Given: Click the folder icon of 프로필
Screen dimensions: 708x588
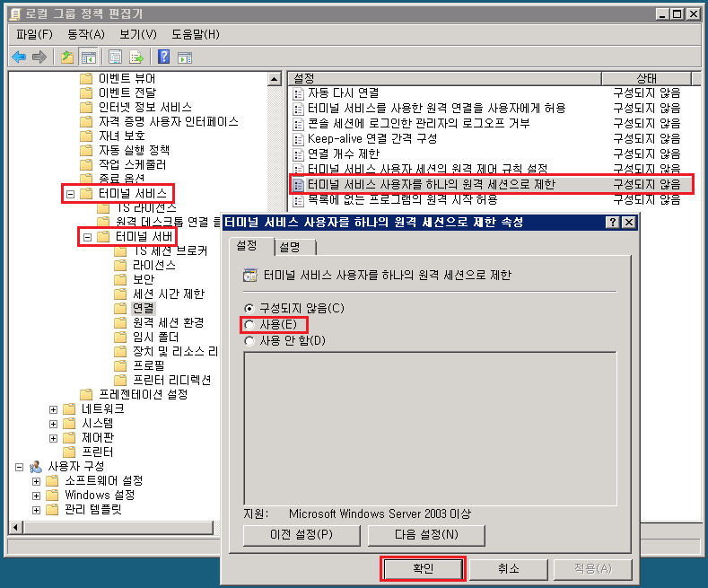Looking at the screenshot, I should 120,365.
